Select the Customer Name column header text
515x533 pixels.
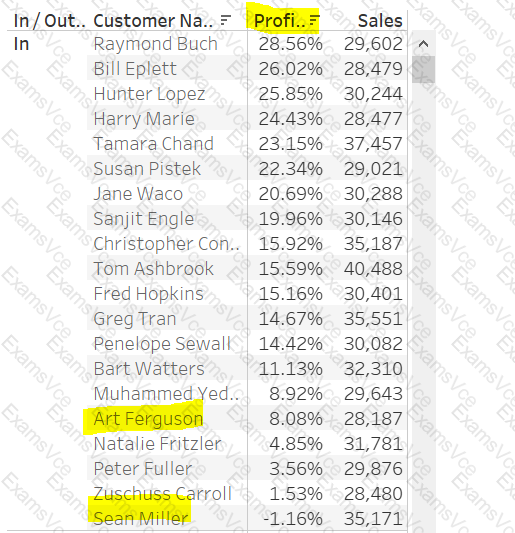[x=153, y=21]
